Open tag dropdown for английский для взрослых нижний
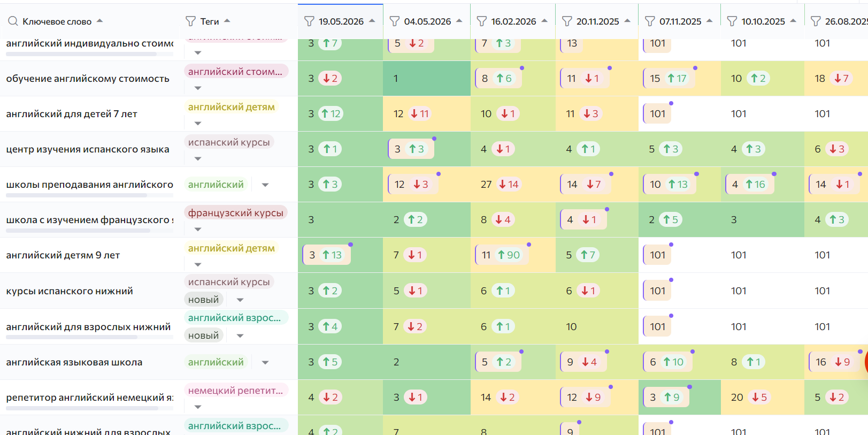The width and height of the screenshot is (868, 435). coord(240,335)
